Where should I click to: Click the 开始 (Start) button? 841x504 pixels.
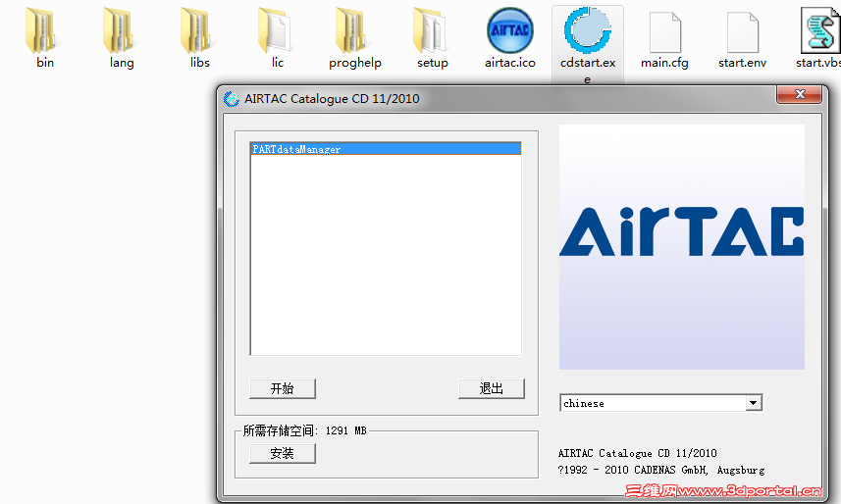click(282, 388)
